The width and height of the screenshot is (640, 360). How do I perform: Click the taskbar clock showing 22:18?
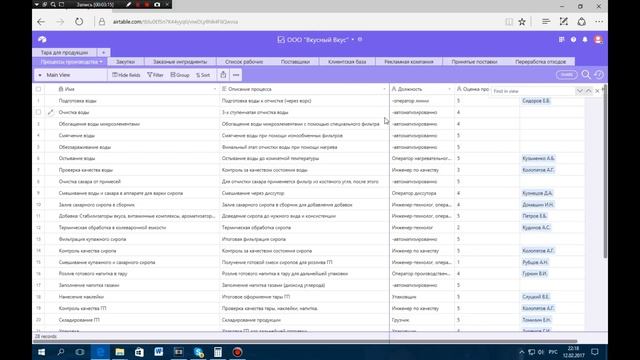573,352
